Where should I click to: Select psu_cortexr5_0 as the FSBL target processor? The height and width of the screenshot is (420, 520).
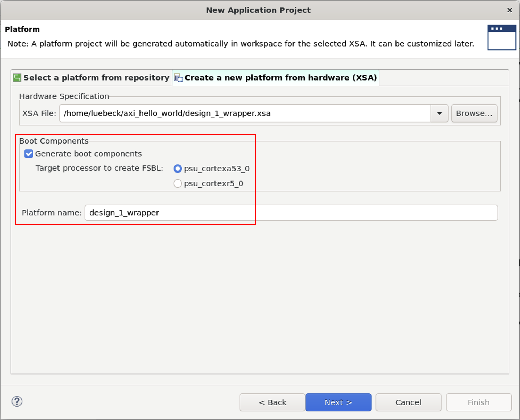(177, 183)
